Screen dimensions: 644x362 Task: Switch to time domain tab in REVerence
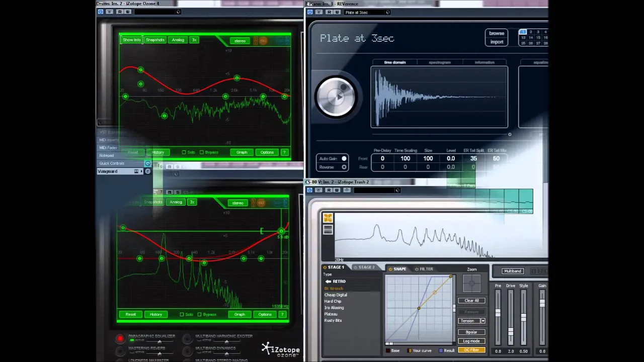pyautogui.click(x=395, y=62)
